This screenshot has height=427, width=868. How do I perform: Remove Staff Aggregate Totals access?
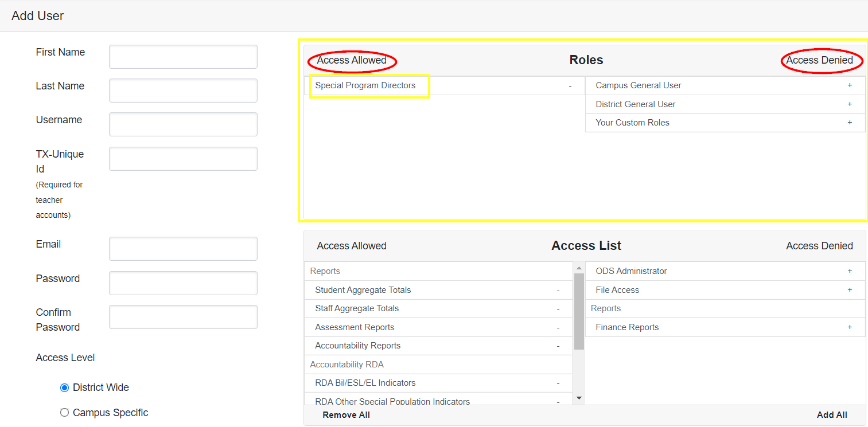tap(558, 308)
